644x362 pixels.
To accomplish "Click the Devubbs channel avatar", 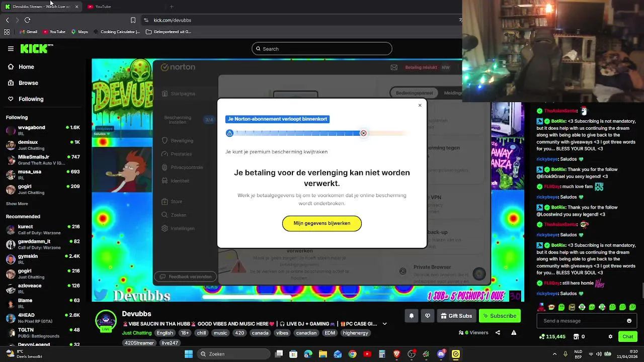I will point(106,321).
